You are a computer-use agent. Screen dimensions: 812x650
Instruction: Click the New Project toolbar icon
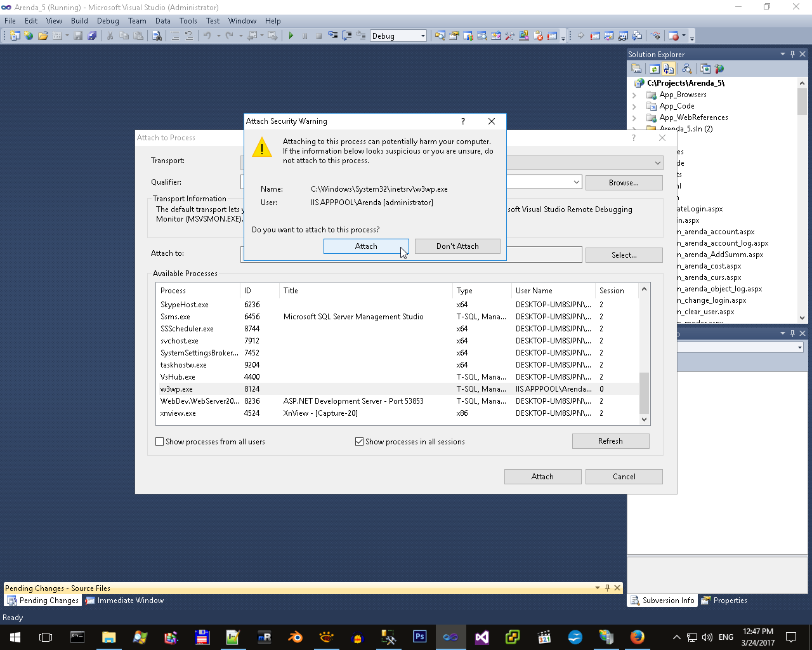(x=15, y=36)
